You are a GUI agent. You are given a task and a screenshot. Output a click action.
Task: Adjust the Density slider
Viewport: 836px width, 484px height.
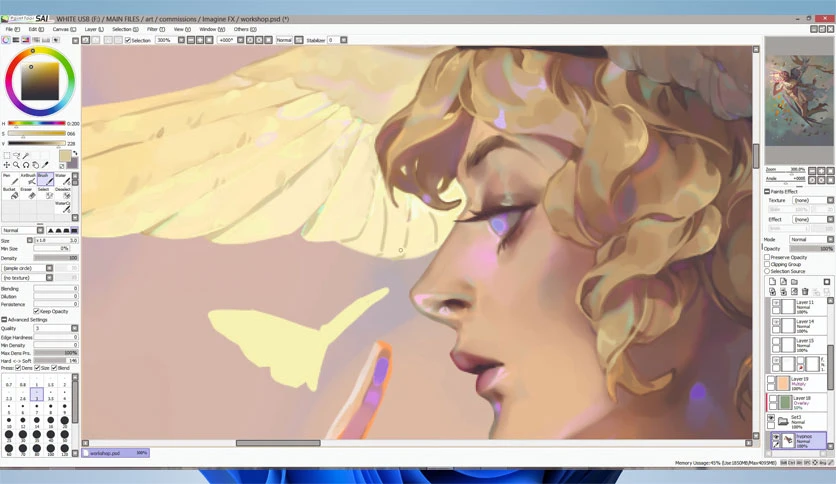point(56,258)
